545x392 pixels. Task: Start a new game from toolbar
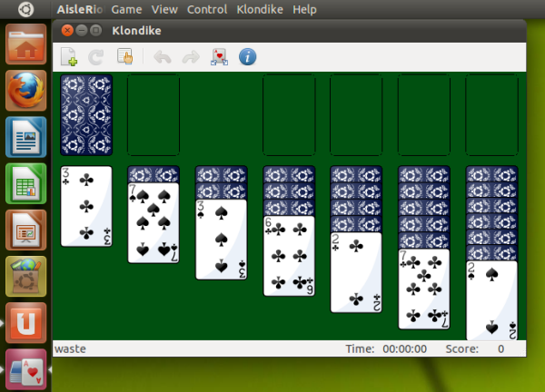(x=70, y=57)
